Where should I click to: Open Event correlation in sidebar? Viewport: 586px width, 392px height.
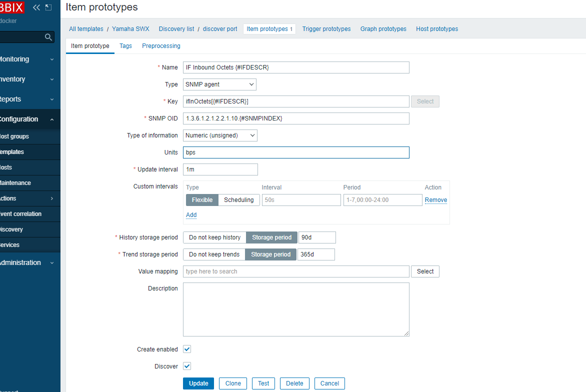pos(30,214)
